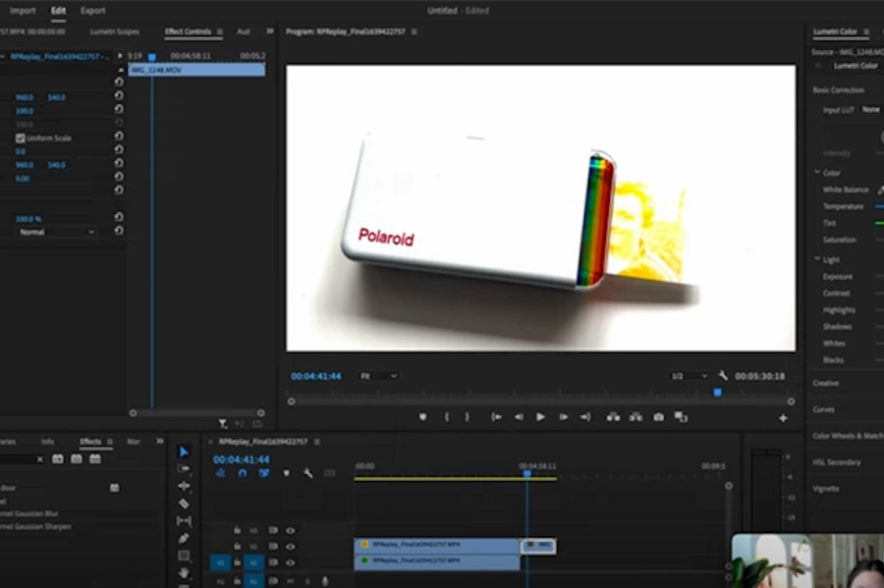The width and height of the screenshot is (884, 588).
Task: Select the Slip tool
Action: tap(184, 521)
